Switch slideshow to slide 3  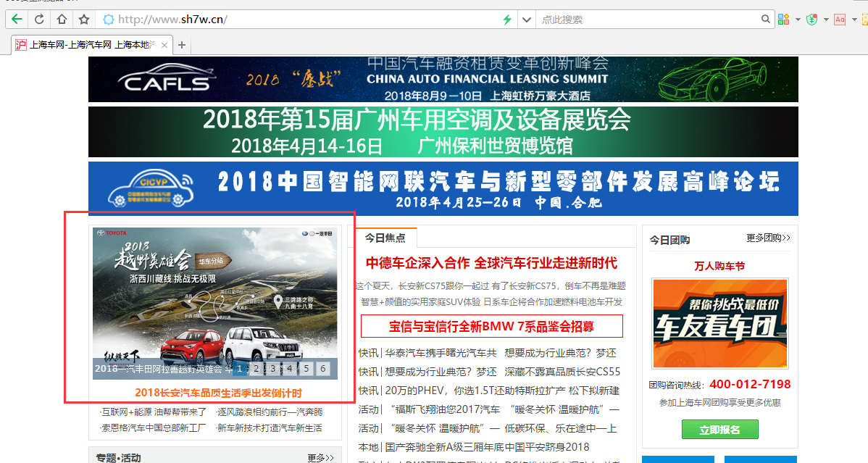tap(273, 368)
